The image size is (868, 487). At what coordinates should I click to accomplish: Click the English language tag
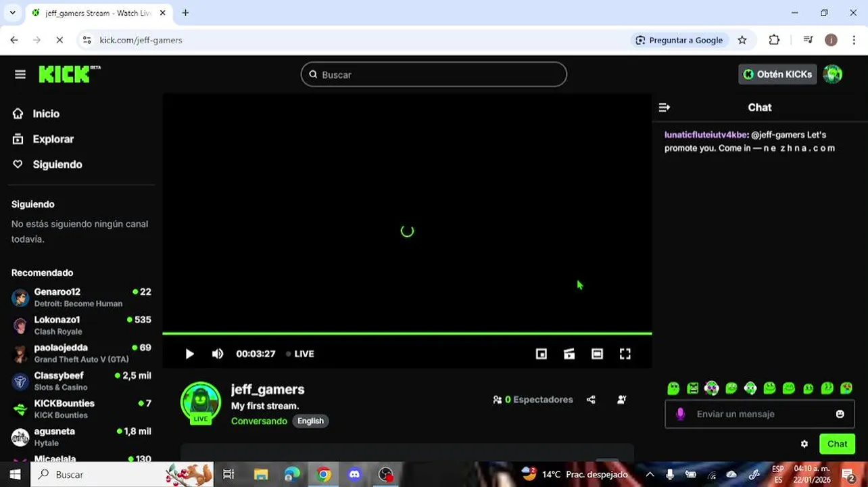pyautogui.click(x=310, y=421)
